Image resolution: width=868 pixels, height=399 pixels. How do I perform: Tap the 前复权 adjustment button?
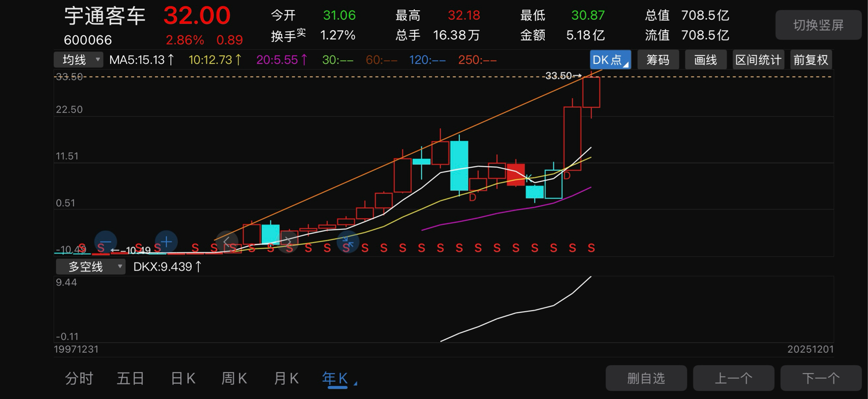pyautogui.click(x=811, y=60)
